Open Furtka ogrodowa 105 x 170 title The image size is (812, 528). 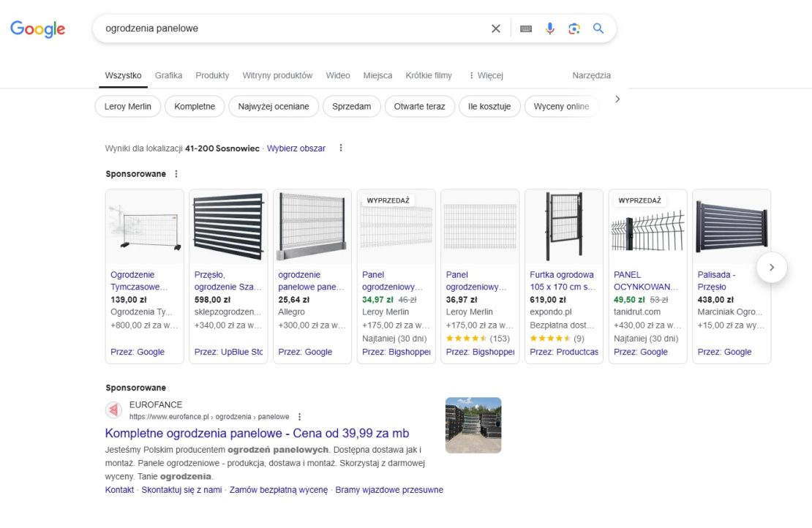(563, 281)
